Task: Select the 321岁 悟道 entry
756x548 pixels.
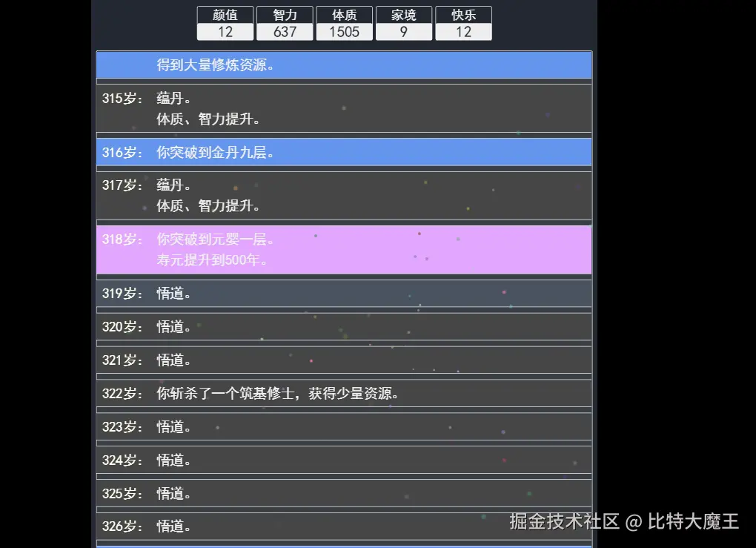Action: point(343,360)
